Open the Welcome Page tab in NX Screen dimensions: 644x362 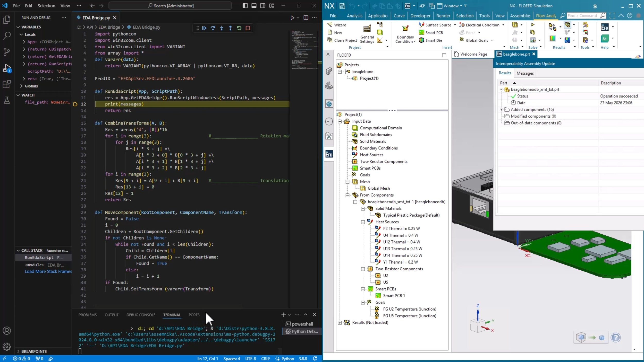[471, 54]
